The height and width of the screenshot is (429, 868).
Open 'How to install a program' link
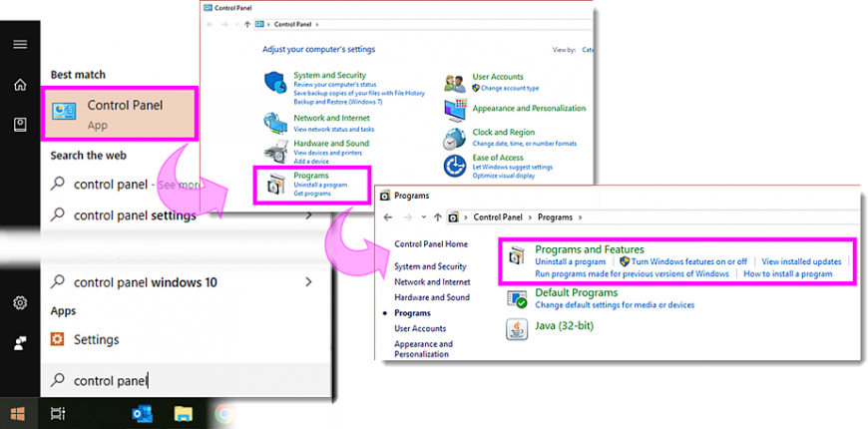point(788,273)
